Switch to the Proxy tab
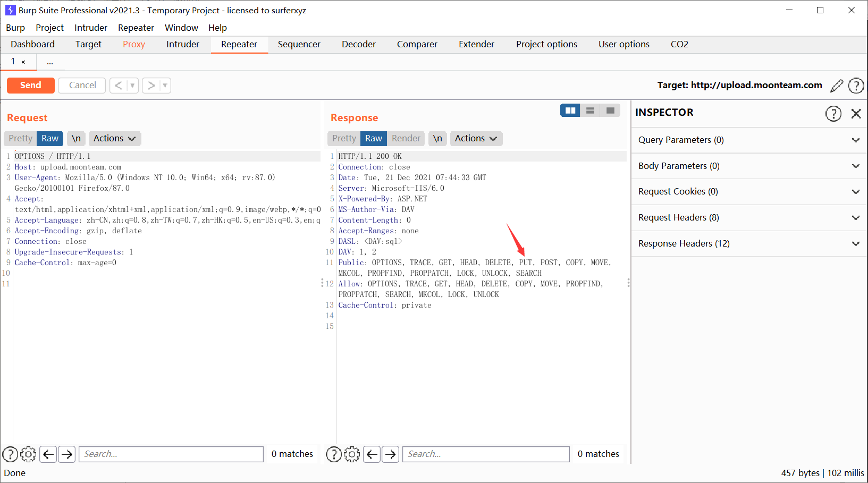This screenshot has width=868, height=483. tap(134, 45)
